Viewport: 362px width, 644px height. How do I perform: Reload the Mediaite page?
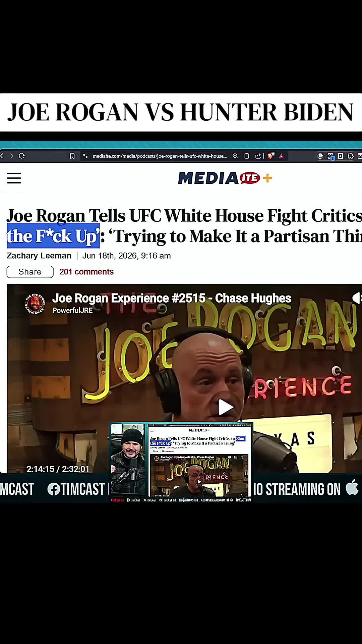[x=22, y=156]
